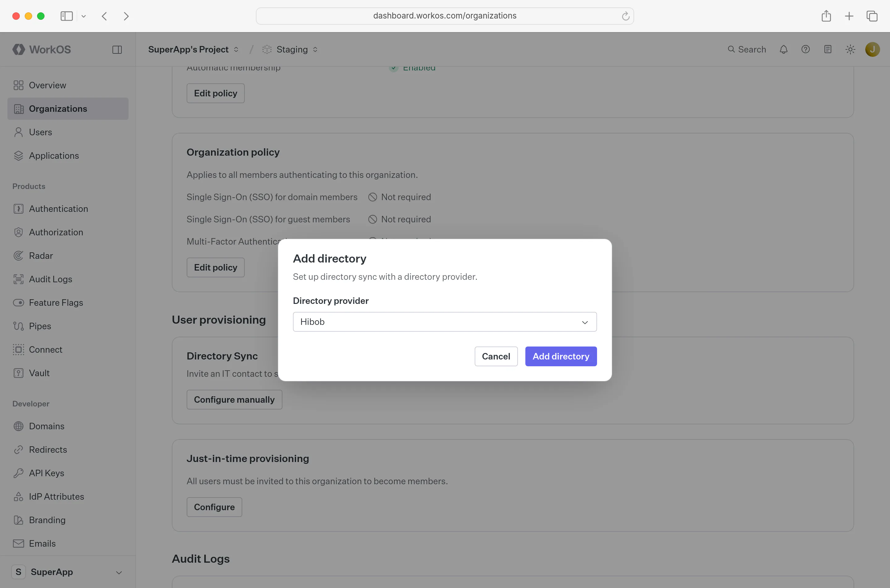Click Configure for Just-in-time provisioning

[x=214, y=507]
